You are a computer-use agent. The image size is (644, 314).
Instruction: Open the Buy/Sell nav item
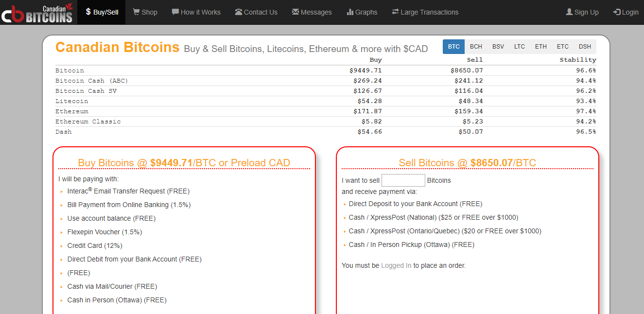pyautogui.click(x=102, y=12)
